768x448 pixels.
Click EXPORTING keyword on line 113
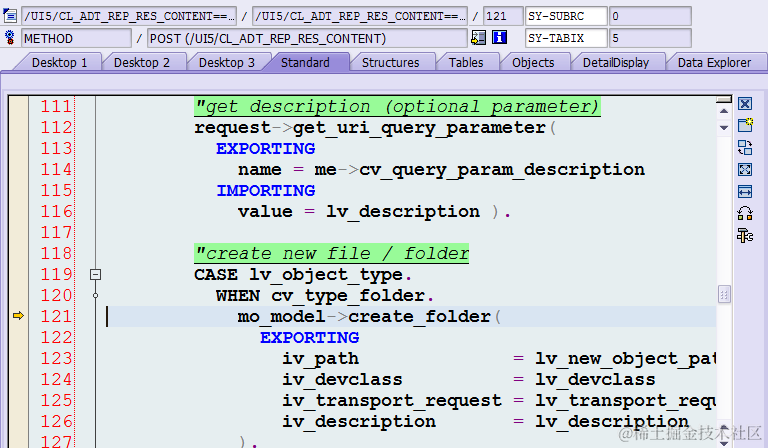pyautogui.click(x=265, y=148)
